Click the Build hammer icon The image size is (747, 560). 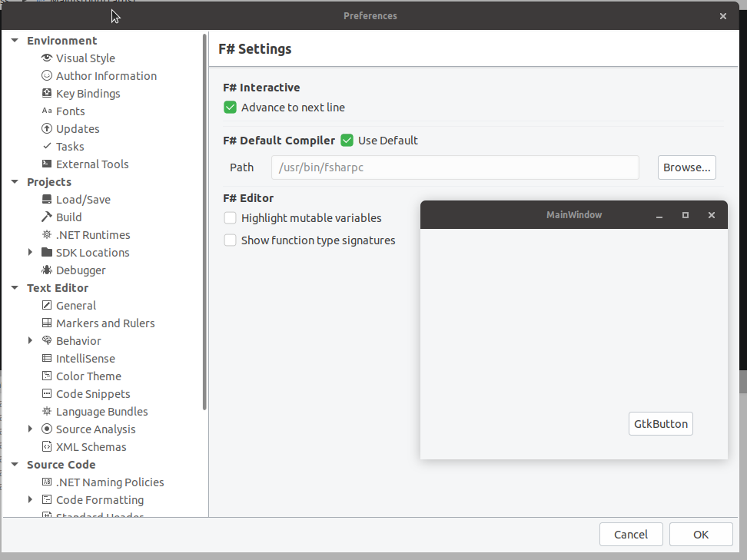(47, 217)
